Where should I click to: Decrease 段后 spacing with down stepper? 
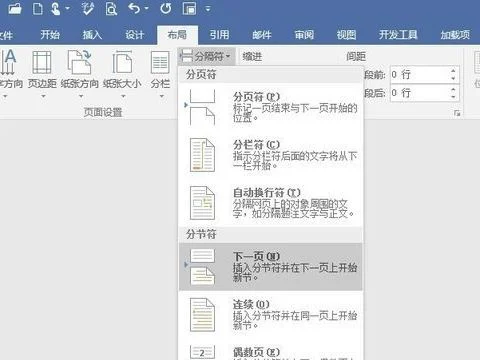coord(453,97)
